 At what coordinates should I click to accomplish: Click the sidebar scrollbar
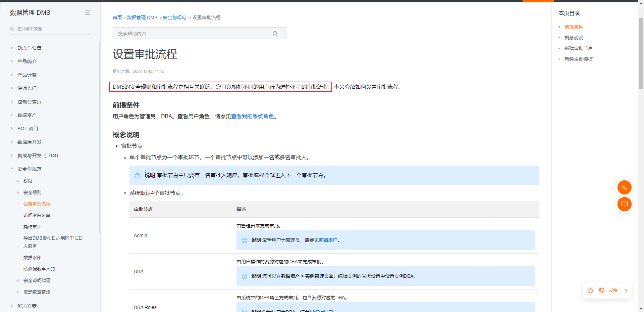100,137
